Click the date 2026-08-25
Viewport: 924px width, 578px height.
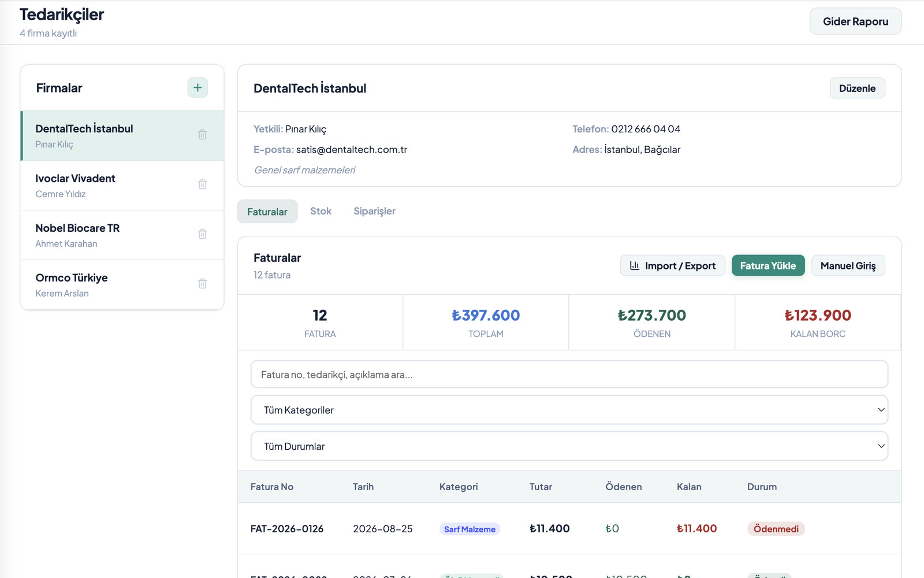(x=383, y=529)
